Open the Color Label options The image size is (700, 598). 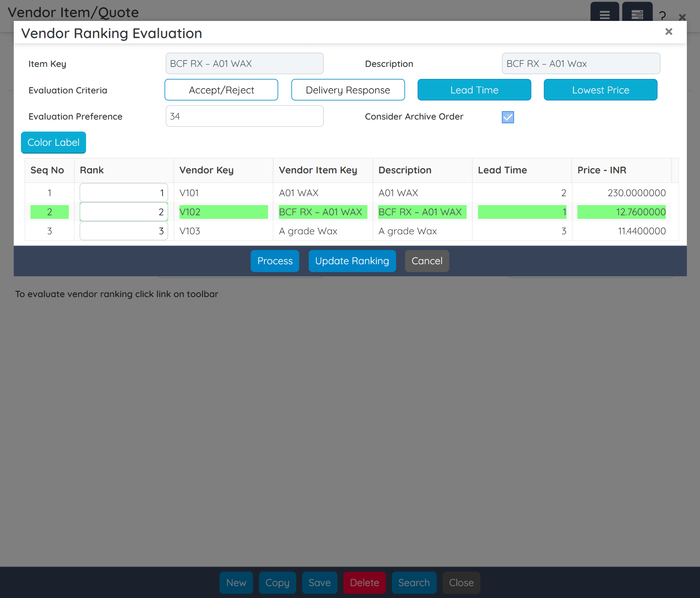point(53,142)
